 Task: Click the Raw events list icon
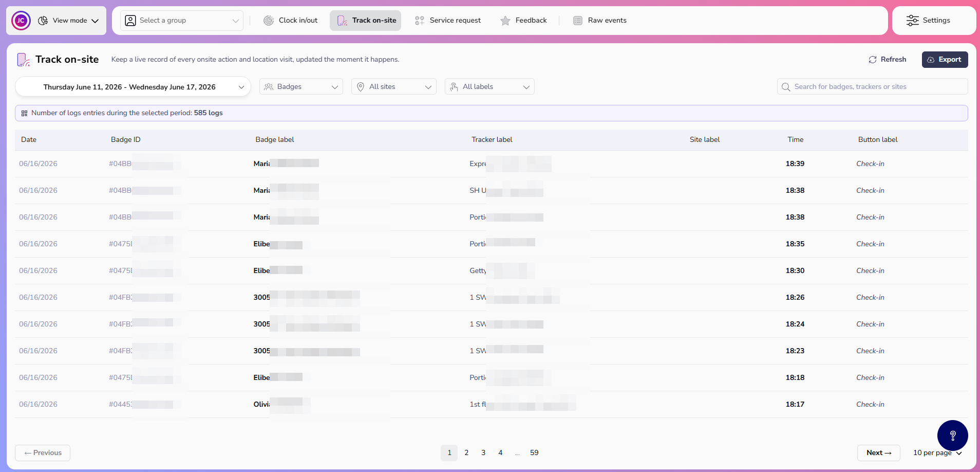(x=578, y=21)
